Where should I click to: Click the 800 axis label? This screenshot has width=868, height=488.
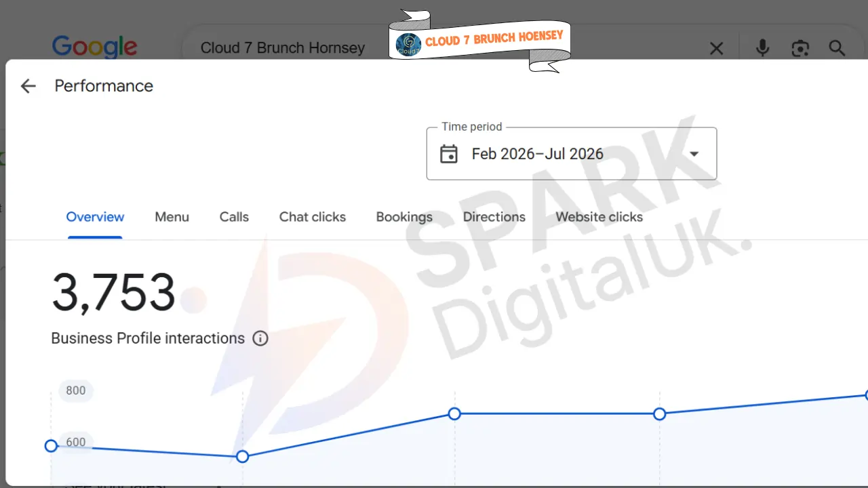(76, 390)
